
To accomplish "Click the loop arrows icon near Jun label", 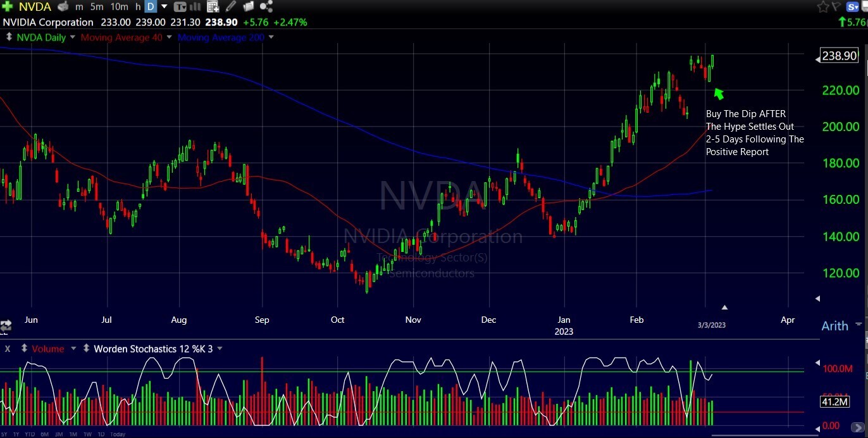I will pos(6,326).
